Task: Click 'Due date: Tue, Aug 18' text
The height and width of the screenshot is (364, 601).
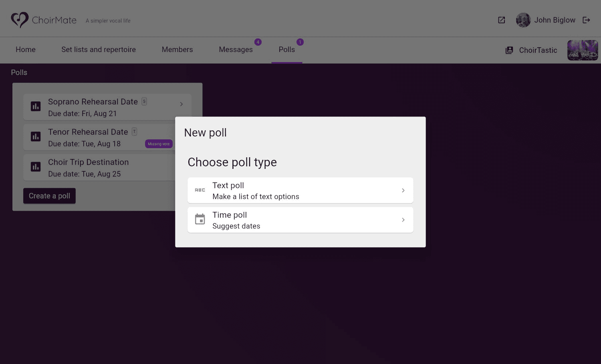Action: 84,144
